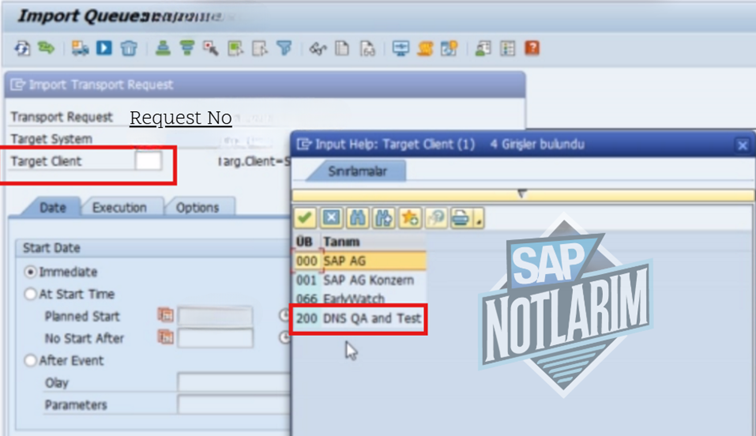Select row 000 SAP AG
The width and height of the screenshot is (756, 436).
pos(360,261)
